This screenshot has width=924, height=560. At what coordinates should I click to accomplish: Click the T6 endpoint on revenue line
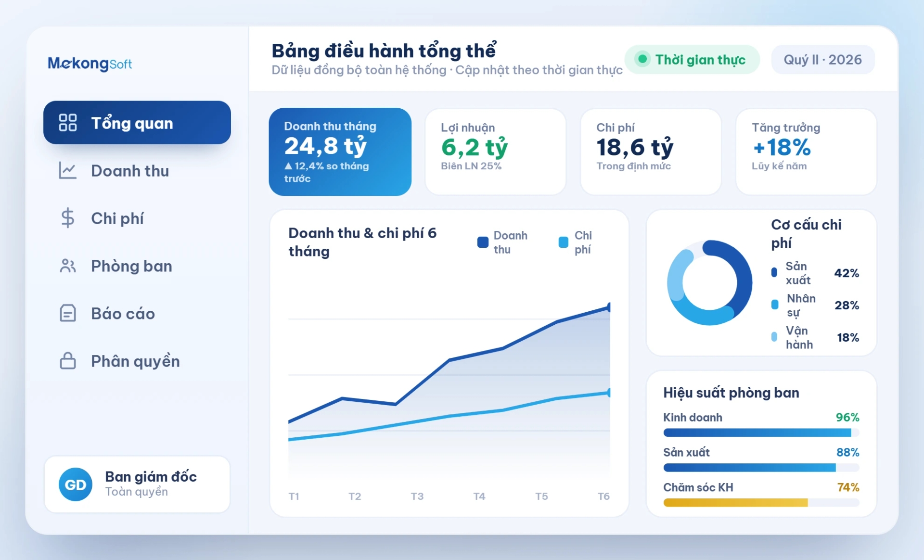click(609, 307)
